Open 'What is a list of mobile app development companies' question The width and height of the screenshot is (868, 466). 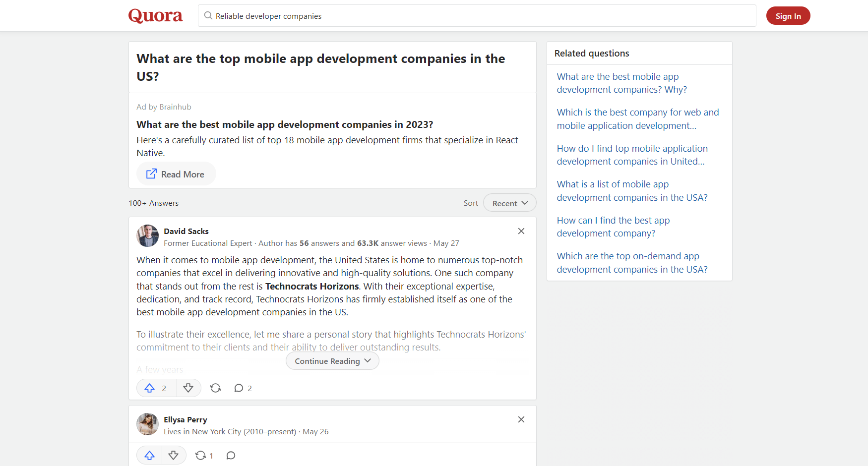pyautogui.click(x=632, y=191)
